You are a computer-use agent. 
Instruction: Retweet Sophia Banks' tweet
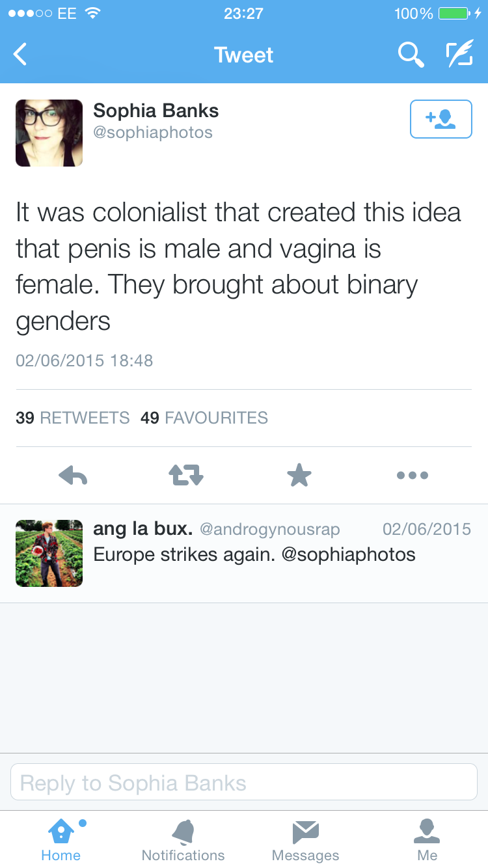click(186, 476)
